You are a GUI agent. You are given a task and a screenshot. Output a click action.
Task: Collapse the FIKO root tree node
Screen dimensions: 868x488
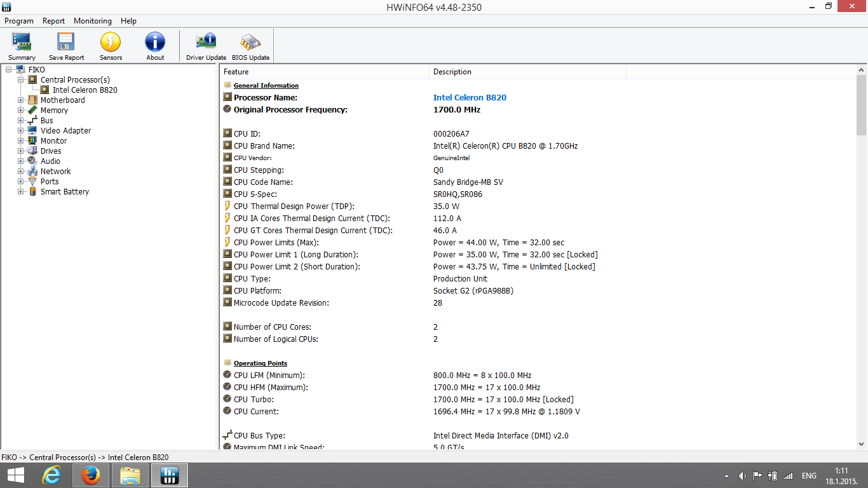8,70
